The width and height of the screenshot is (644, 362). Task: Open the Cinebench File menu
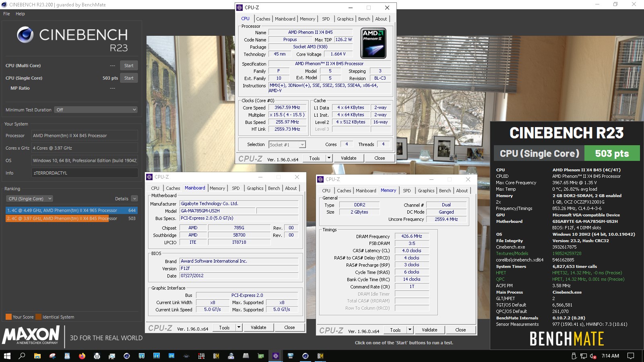pos(6,14)
